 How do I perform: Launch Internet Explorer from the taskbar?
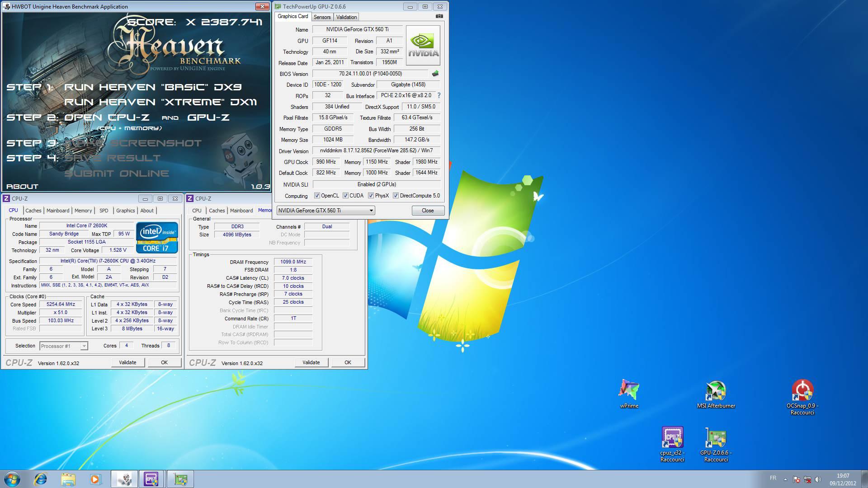[x=41, y=479]
